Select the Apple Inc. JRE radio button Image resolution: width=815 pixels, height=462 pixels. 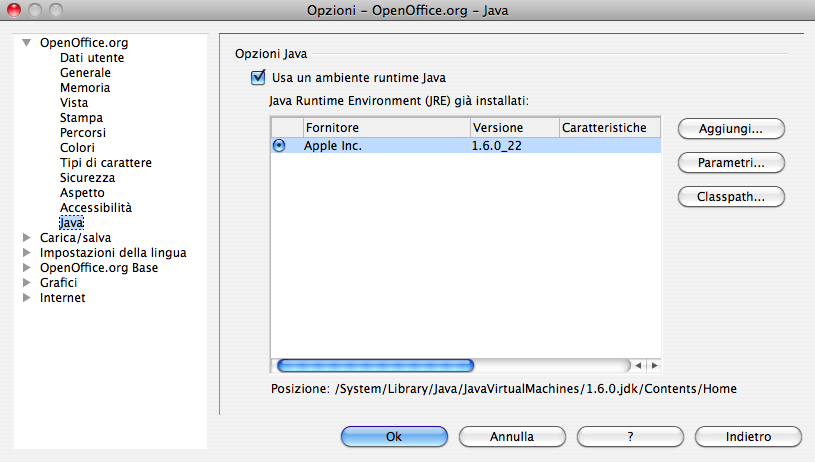pyautogui.click(x=279, y=145)
